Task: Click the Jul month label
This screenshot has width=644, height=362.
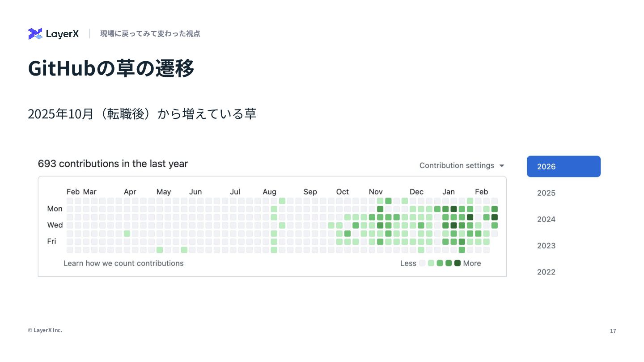Action: pos(235,192)
